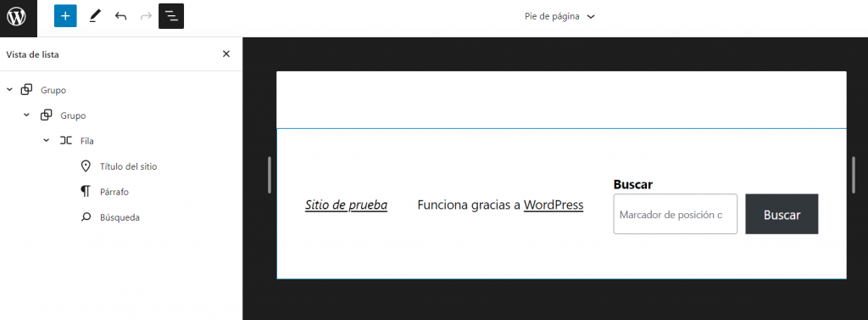Click the left canvas resize handle

click(270, 175)
